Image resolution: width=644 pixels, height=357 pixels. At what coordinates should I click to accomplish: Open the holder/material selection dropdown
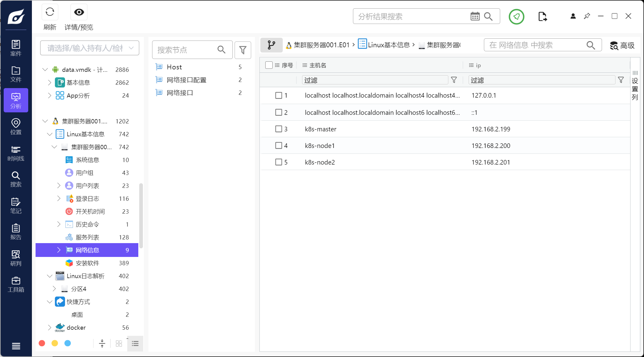90,48
